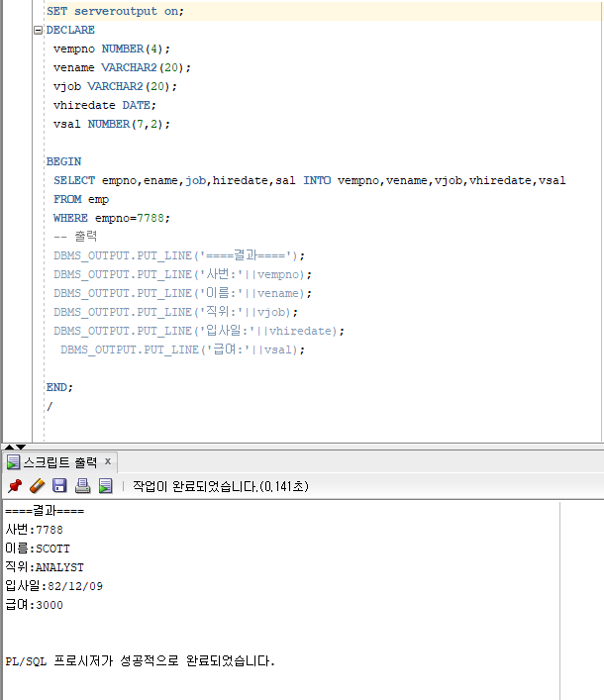Screen dimensions: 604x700
Task: Click the pin icon in script output toolbar
Action: [15, 486]
